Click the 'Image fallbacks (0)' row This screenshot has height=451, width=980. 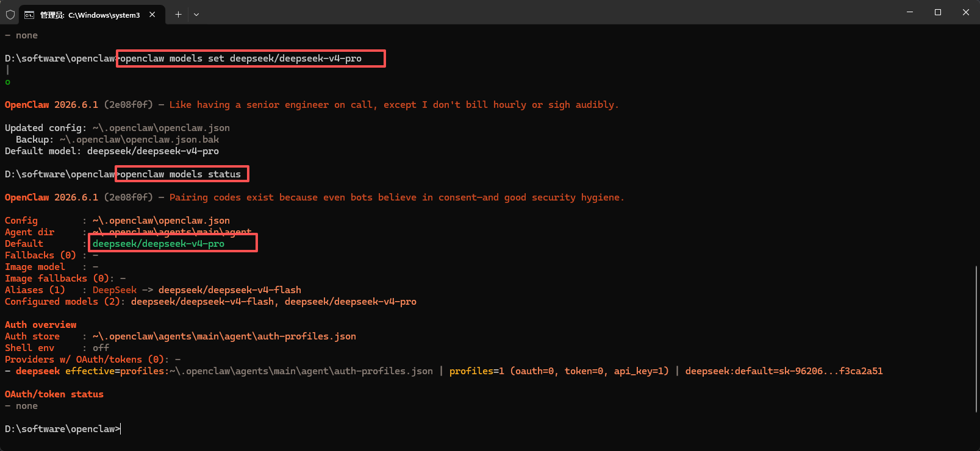pyautogui.click(x=65, y=279)
